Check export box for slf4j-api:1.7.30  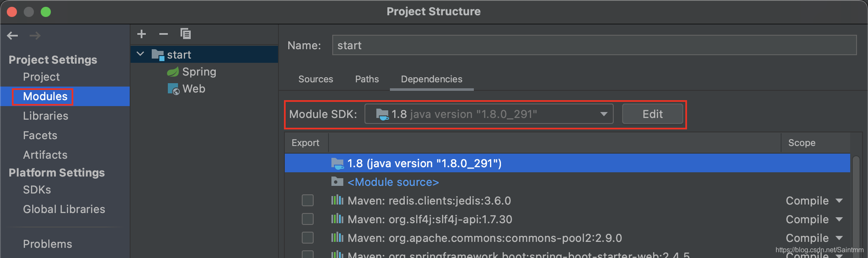[308, 219]
